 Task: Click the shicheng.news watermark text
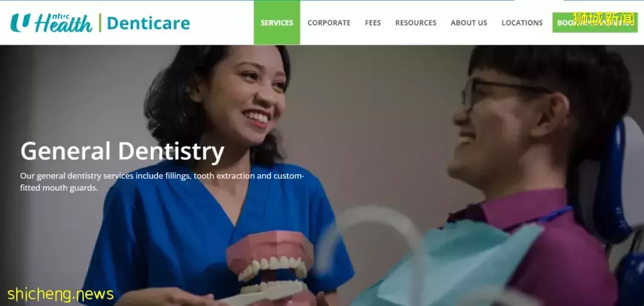click(60, 294)
